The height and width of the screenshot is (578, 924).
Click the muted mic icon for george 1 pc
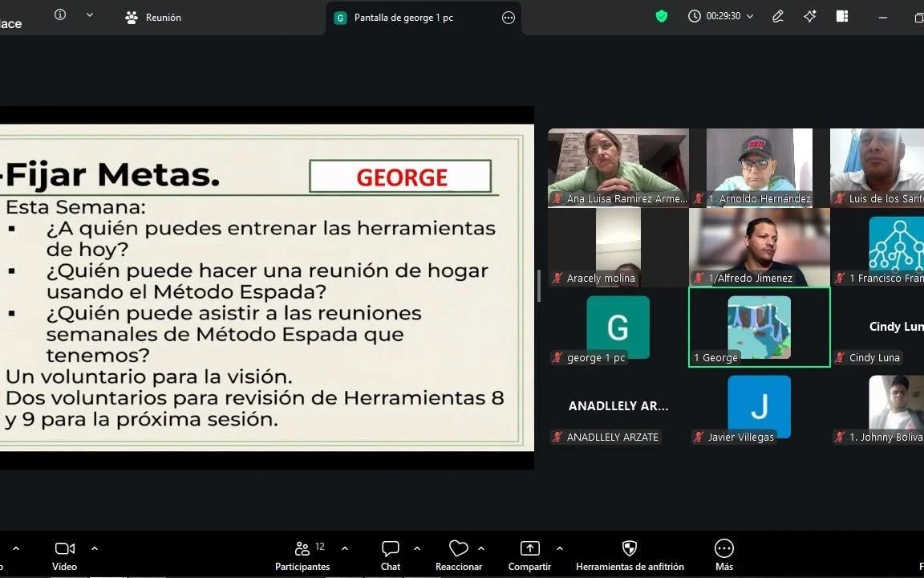pos(557,357)
